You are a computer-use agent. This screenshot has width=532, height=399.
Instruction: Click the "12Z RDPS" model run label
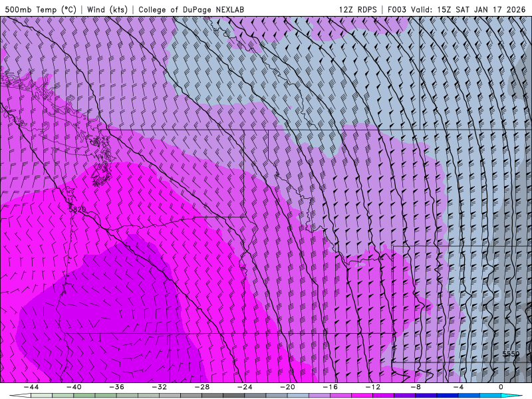click(358, 9)
